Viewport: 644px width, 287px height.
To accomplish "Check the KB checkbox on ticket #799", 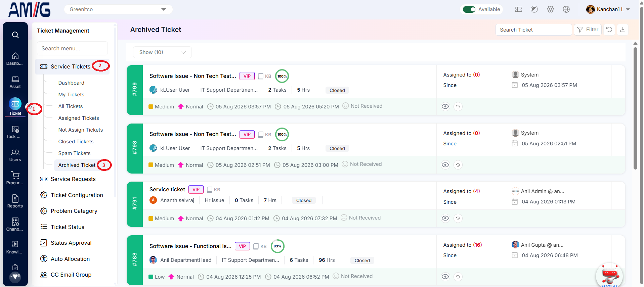I will pos(260,76).
